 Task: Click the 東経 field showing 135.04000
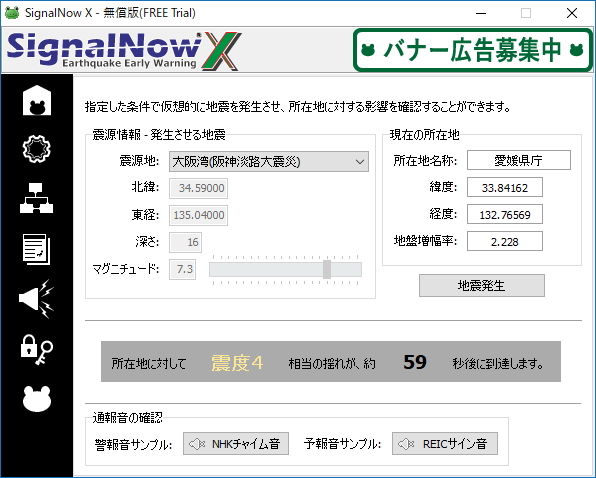click(x=198, y=215)
